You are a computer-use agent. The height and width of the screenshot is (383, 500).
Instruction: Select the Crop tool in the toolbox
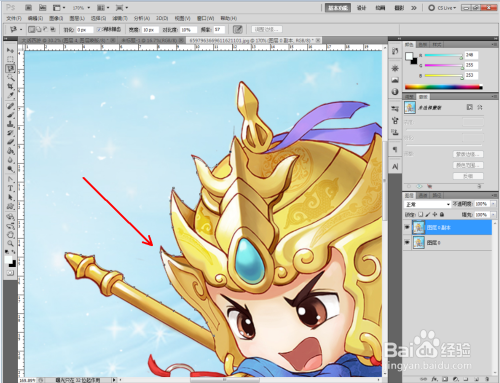[11, 87]
